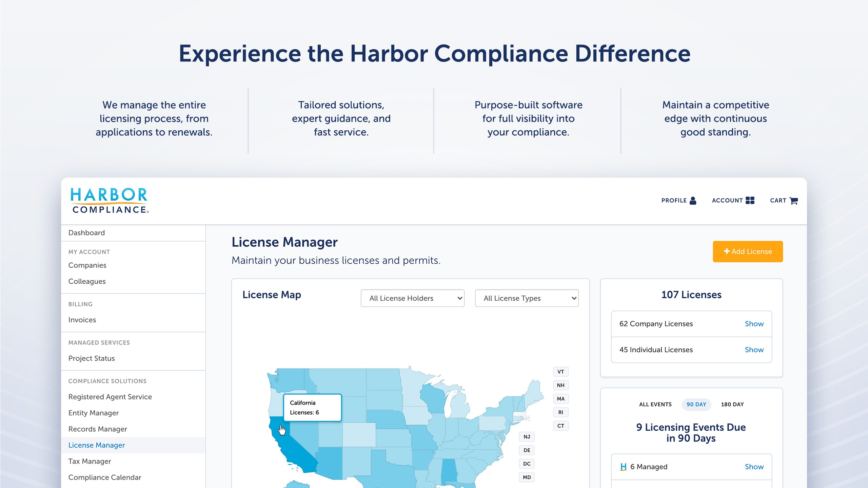Click the Profile person icon
The image size is (868, 488).
pos(693,201)
